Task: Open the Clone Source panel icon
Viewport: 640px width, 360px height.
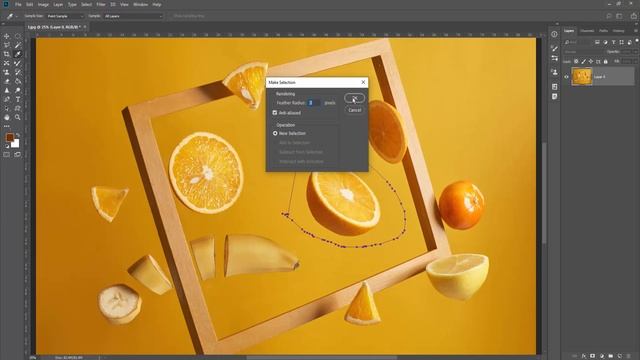Action: pos(554,72)
